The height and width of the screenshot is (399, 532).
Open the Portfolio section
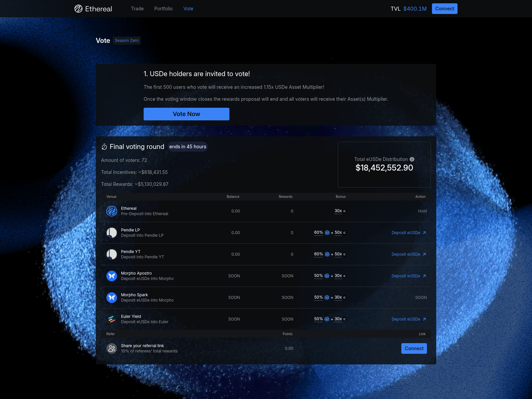[163, 9]
